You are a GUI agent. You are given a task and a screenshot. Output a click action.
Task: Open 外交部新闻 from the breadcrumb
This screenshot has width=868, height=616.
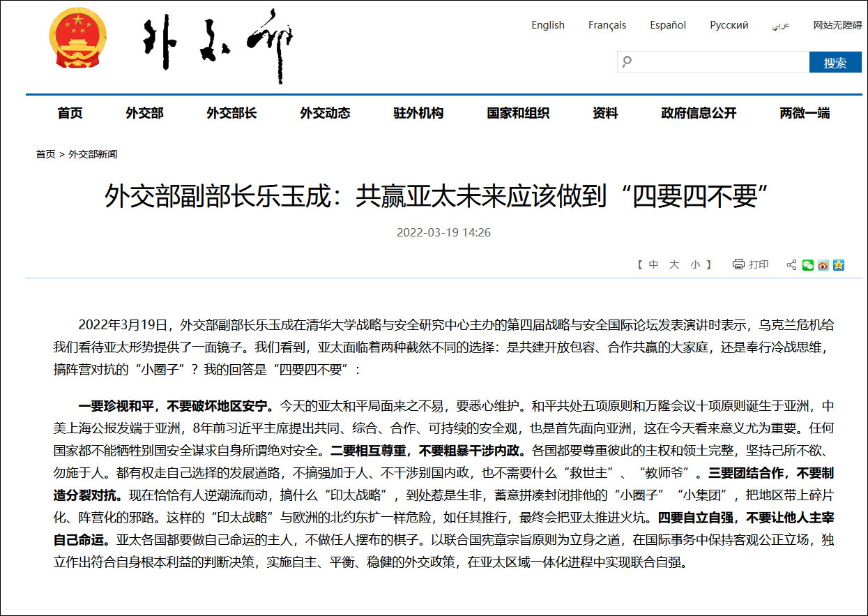pyautogui.click(x=92, y=154)
